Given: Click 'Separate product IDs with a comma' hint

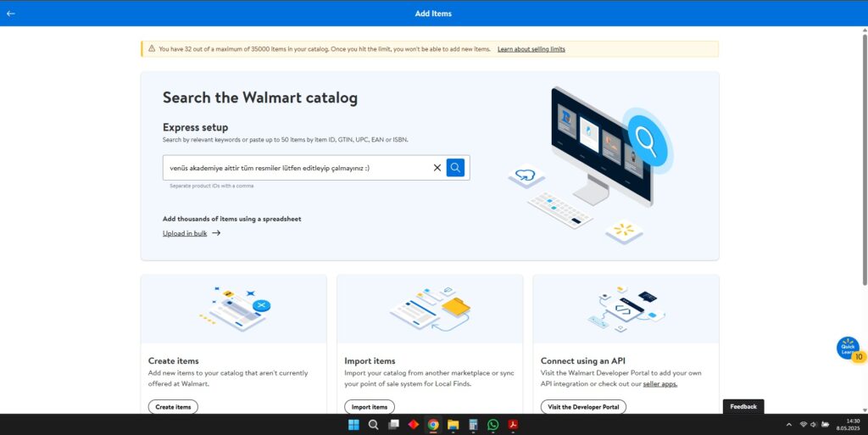Looking at the screenshot, I should tap(211, 186).
